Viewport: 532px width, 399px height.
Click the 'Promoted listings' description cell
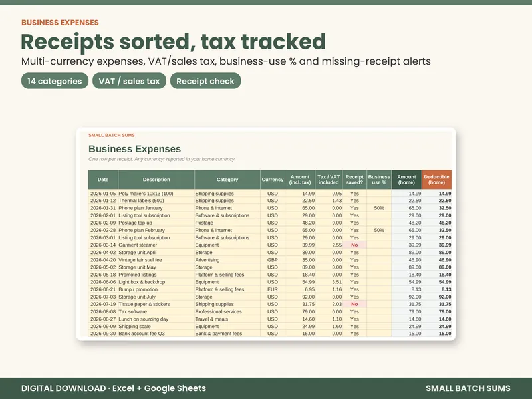(156, 275)
